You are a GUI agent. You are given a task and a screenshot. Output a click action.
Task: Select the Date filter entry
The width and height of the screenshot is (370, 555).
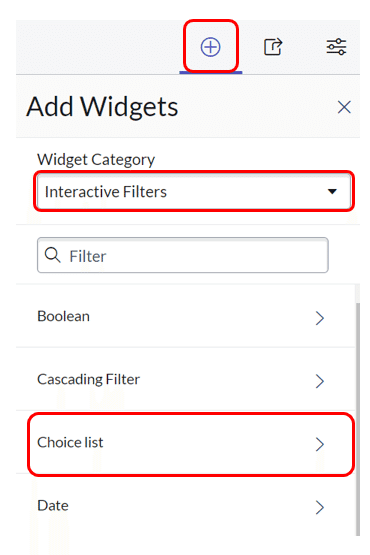pos(186,505)
